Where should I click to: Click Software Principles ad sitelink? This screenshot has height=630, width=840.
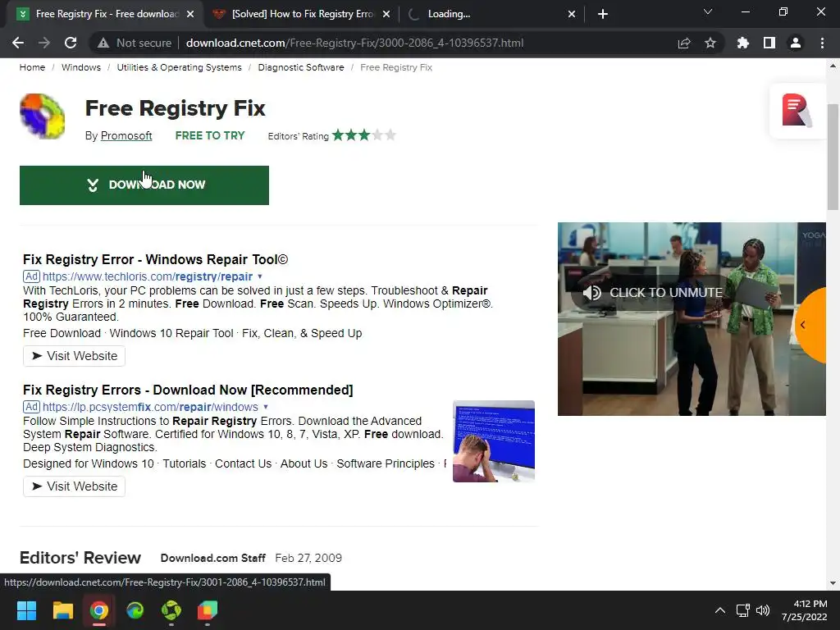(386, 464)
